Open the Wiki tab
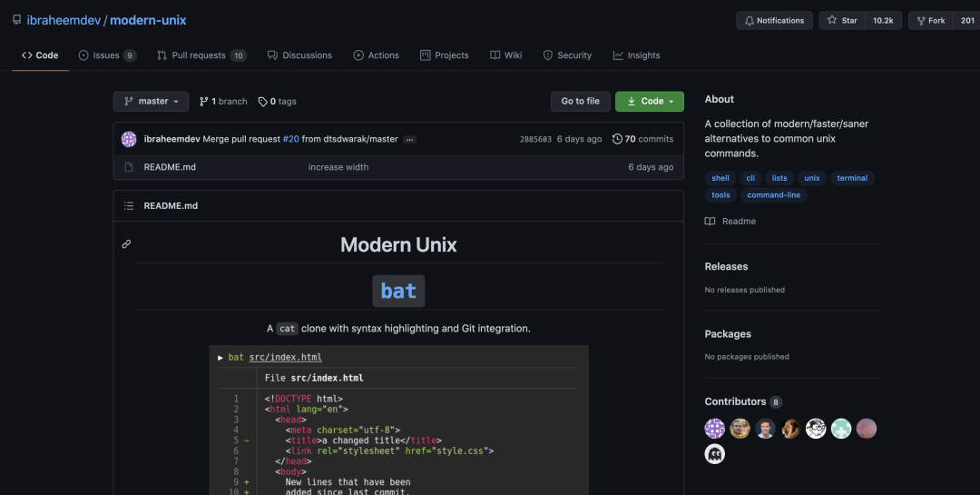 pyautogui.click(x=505, y=55)
